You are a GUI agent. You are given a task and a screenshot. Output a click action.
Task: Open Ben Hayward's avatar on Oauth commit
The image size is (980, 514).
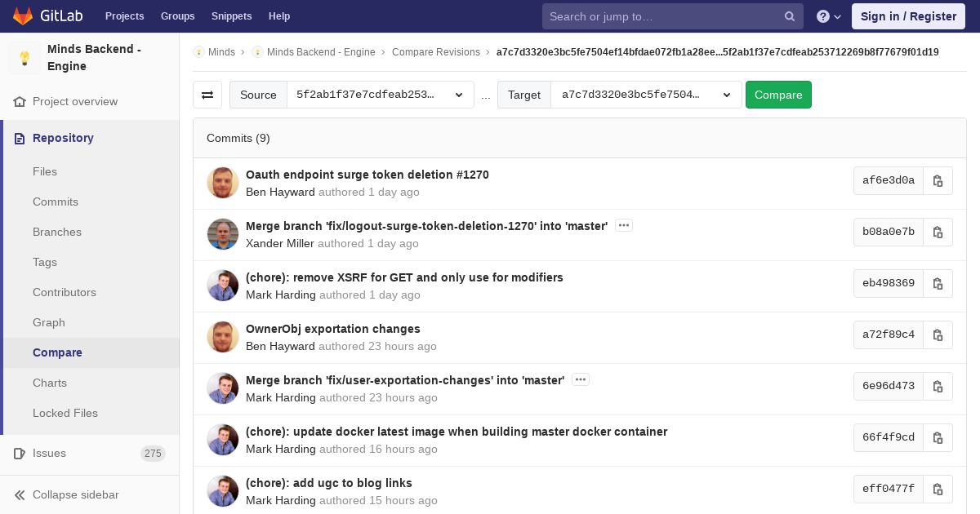click(x=223, y=183)
